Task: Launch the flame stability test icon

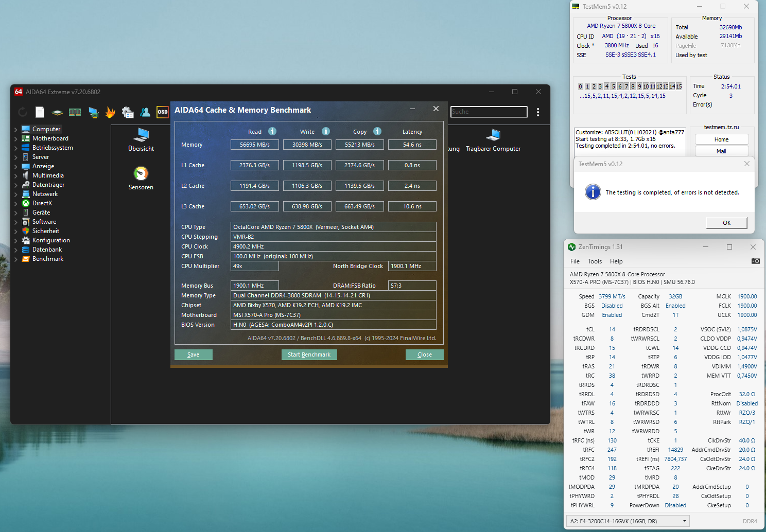Action: click(x=110, y=112)
